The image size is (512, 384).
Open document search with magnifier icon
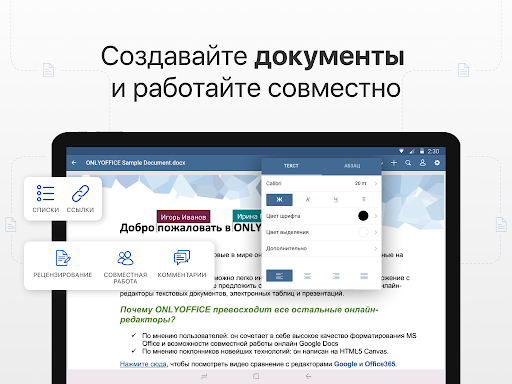(x=408, y=163)
